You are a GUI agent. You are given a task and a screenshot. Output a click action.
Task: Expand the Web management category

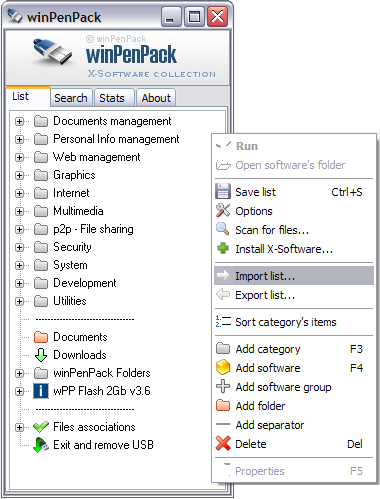point(20,158)
